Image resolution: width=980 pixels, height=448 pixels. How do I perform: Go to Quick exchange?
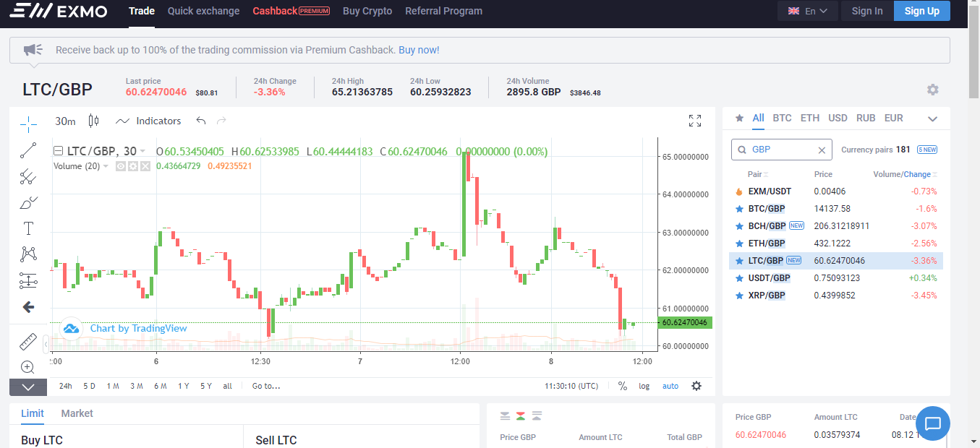tap(203, 11)
